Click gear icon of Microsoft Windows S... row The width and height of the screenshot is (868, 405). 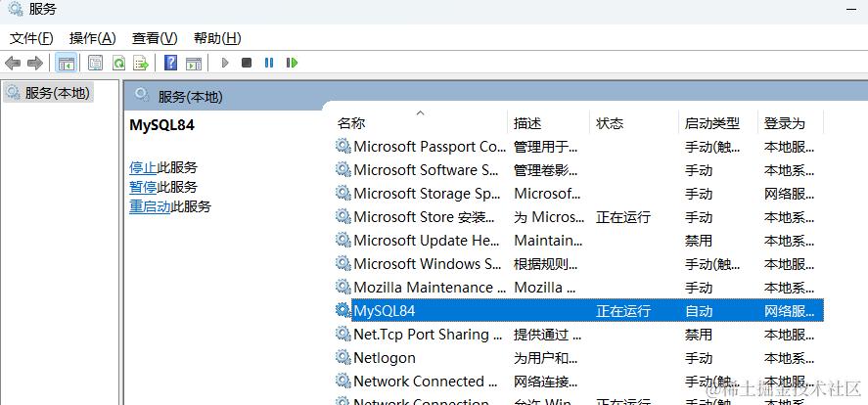343,264
